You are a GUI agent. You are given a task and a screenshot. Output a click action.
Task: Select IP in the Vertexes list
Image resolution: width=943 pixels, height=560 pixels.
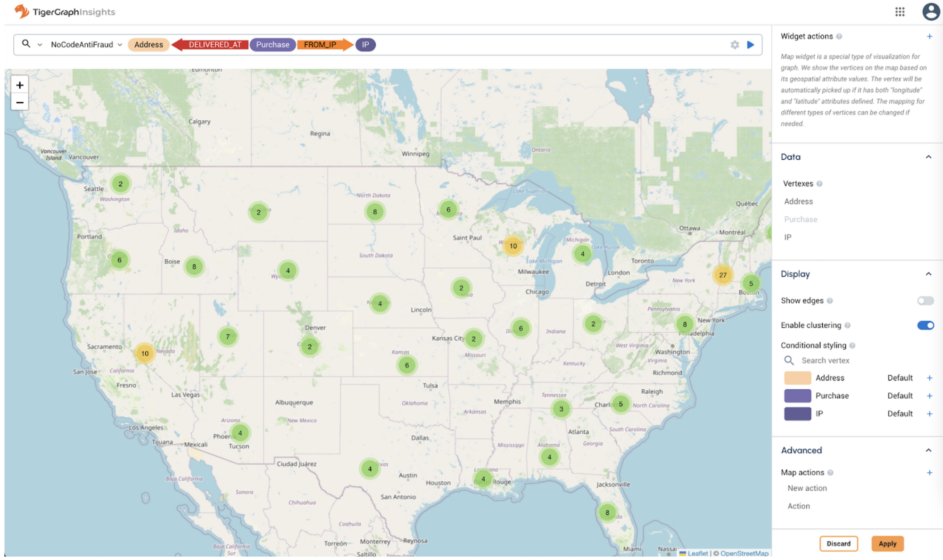[x=787, y=237]
